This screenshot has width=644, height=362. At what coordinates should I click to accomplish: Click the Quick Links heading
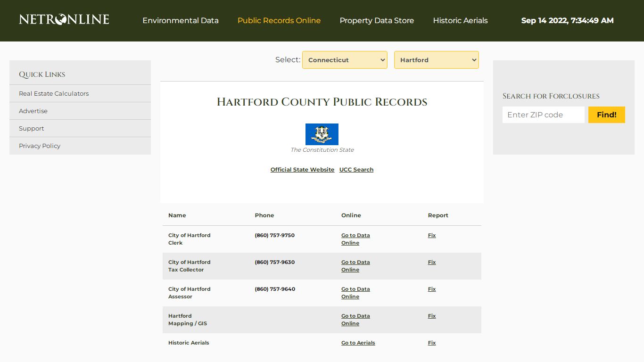pos(42,74)
